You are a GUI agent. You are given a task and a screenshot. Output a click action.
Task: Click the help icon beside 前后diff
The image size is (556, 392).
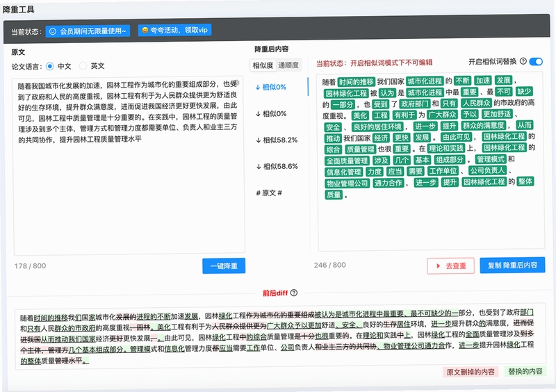293,293
